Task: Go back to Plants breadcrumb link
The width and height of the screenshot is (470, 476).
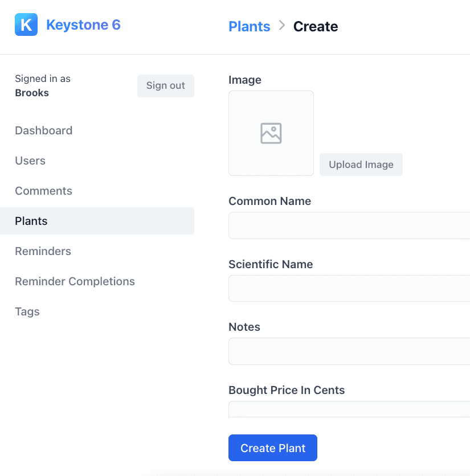Action: click(249, 26)
